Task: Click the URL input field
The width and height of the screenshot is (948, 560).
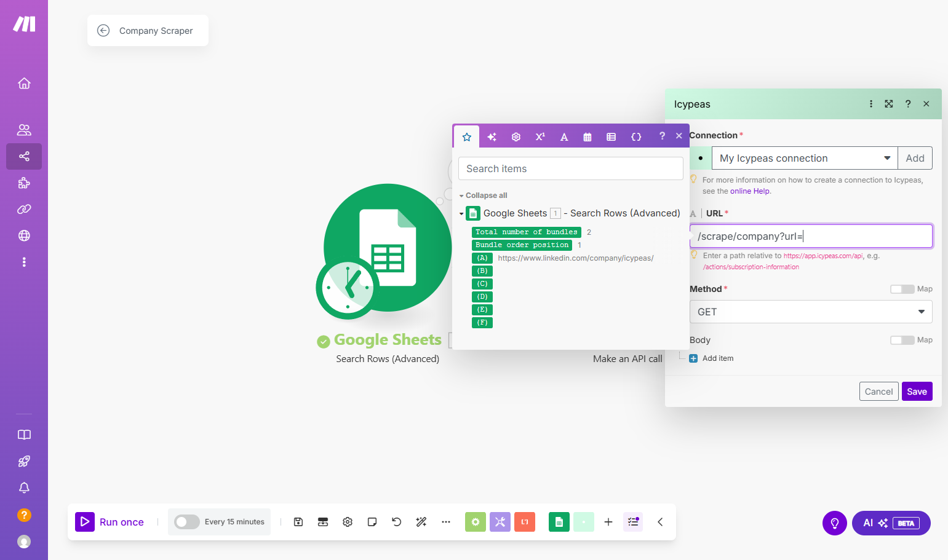Action: click(x=811, y=236)
